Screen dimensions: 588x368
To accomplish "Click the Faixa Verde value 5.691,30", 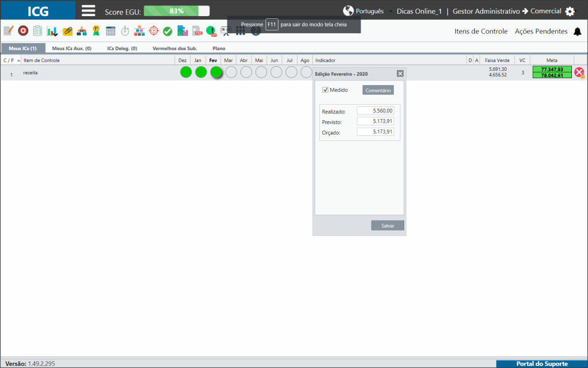I will pos(498,69).
